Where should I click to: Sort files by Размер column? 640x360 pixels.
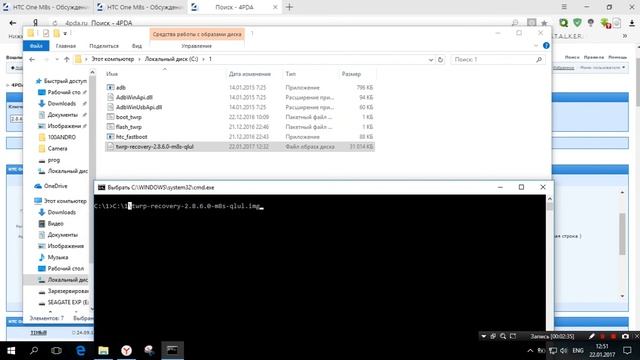[x=351, y=74]
